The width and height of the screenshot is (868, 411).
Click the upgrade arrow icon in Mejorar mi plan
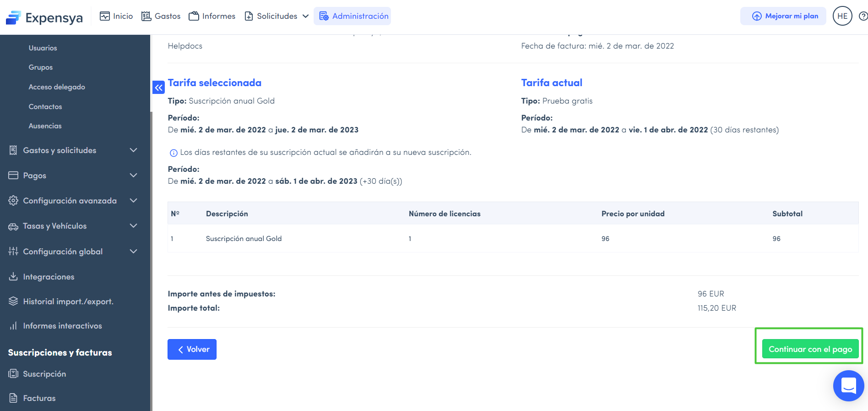pyautogui.click(x=757, y=16)
